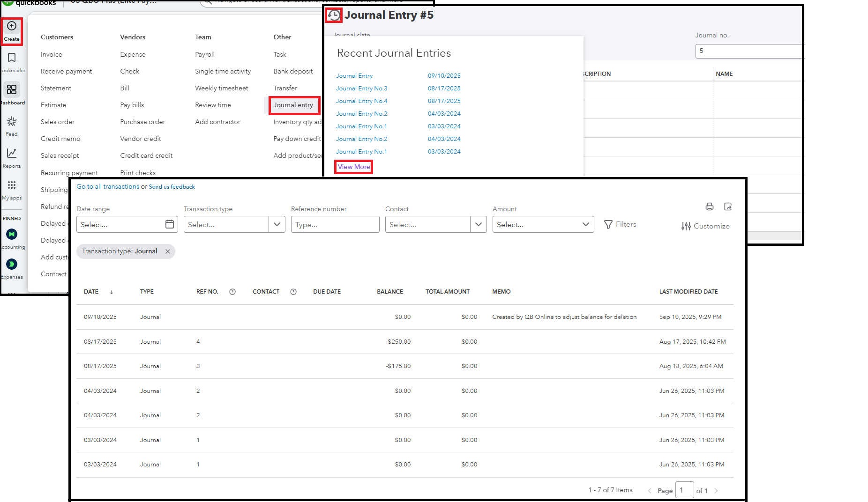Screen dimensions: 868x502
Task: Open the My apps grid icon
Action: click(12, 185)
